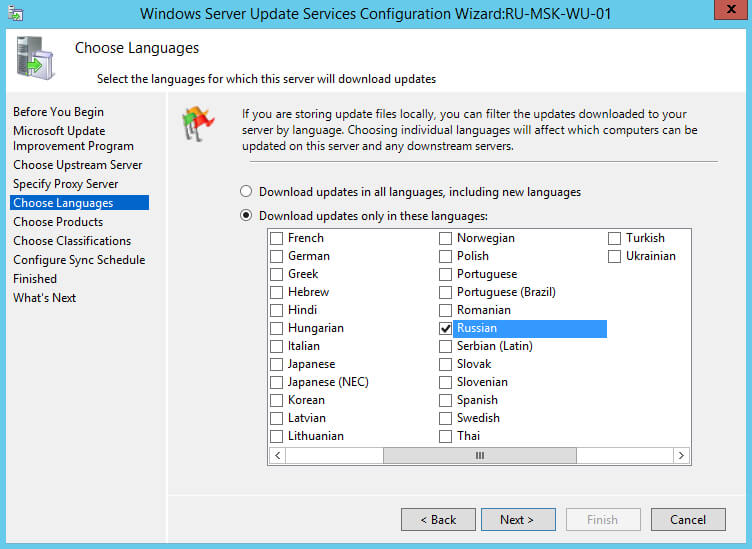The height and width of the screenshot is (549, 752).
Task: Select download updates only in these languages
Action: (246, 216)
